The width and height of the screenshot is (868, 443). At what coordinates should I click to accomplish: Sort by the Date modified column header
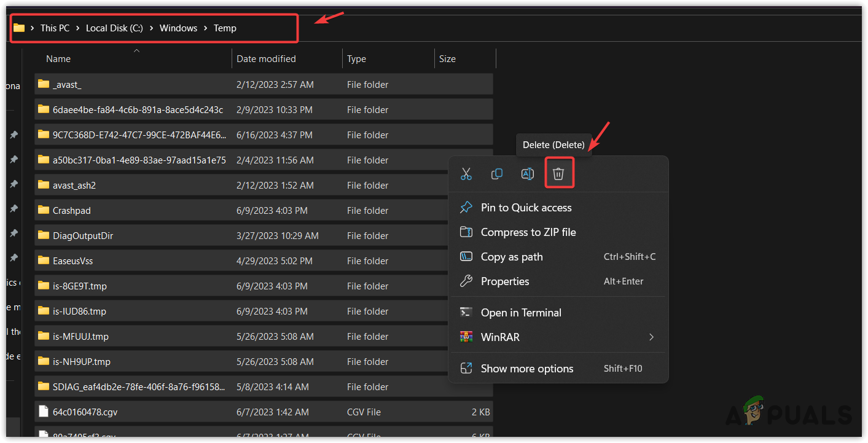point(266,59)
